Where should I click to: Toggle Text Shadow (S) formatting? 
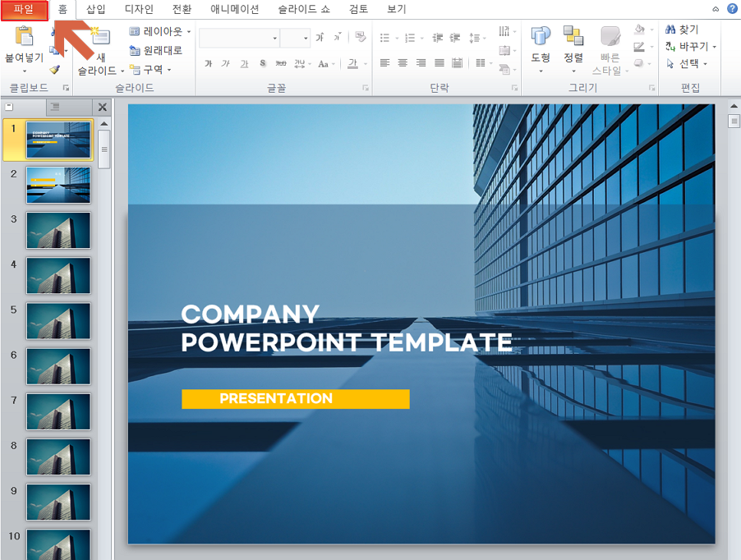tap(263, 63)
